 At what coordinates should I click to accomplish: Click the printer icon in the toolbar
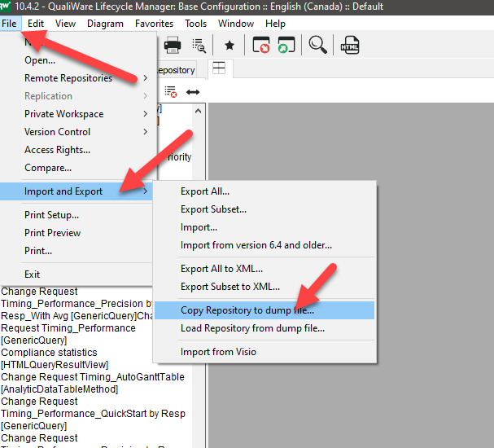(173, 45)
